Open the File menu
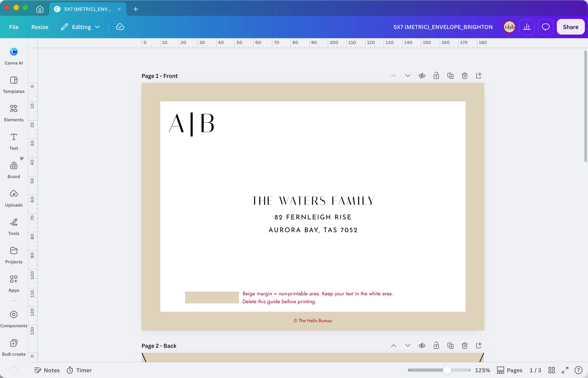 [x=14, y=27]
